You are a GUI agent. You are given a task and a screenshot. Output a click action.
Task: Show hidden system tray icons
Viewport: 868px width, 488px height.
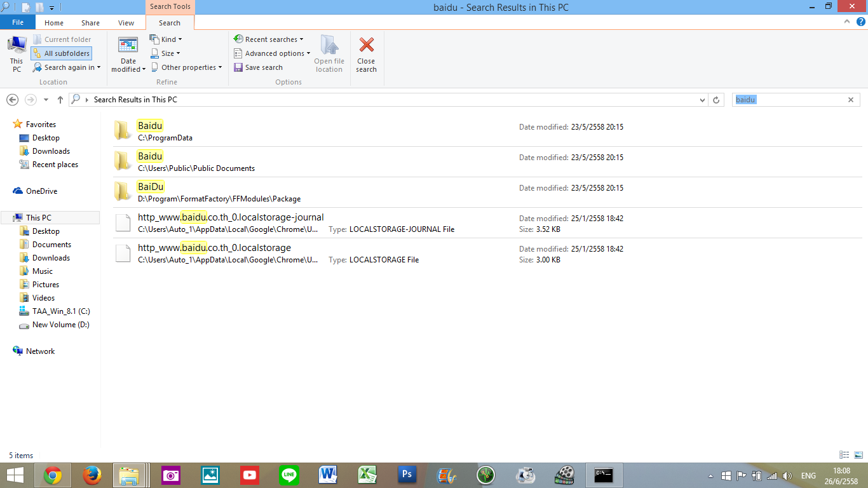711,476
